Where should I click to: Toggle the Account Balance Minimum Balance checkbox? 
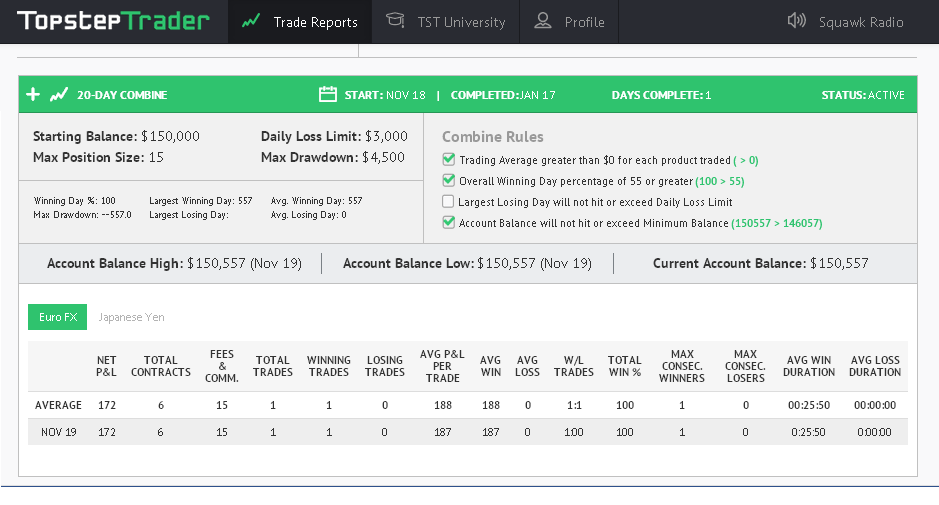click(449, 222)
